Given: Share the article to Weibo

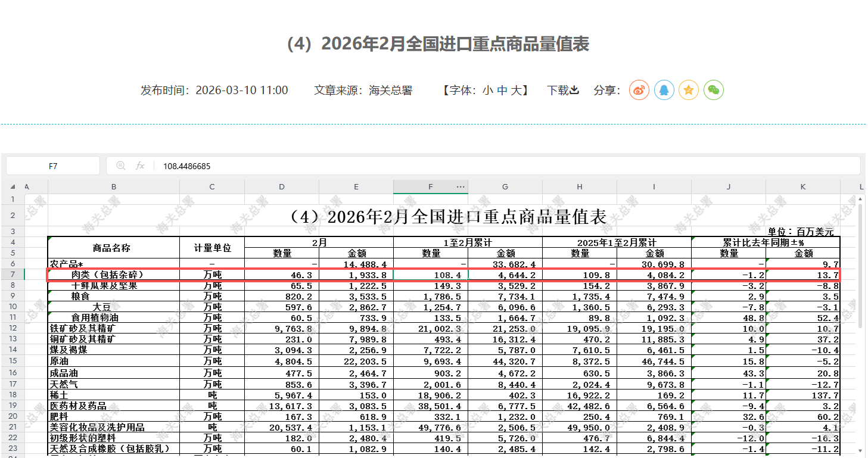Looking at the screenshot, I should coord(639,90).
